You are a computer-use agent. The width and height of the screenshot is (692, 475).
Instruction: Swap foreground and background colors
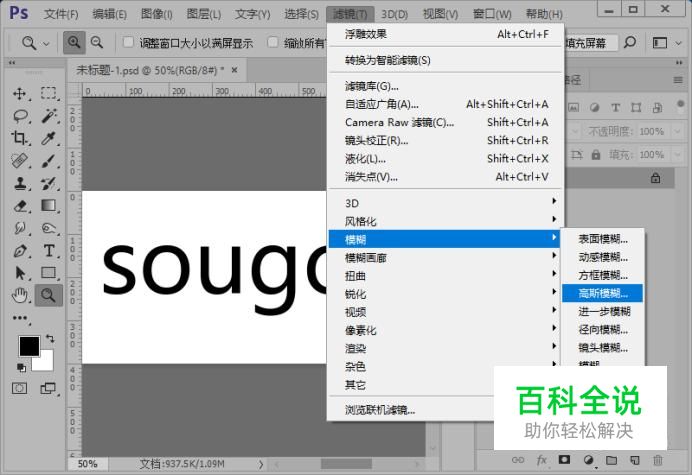(50, 339)
